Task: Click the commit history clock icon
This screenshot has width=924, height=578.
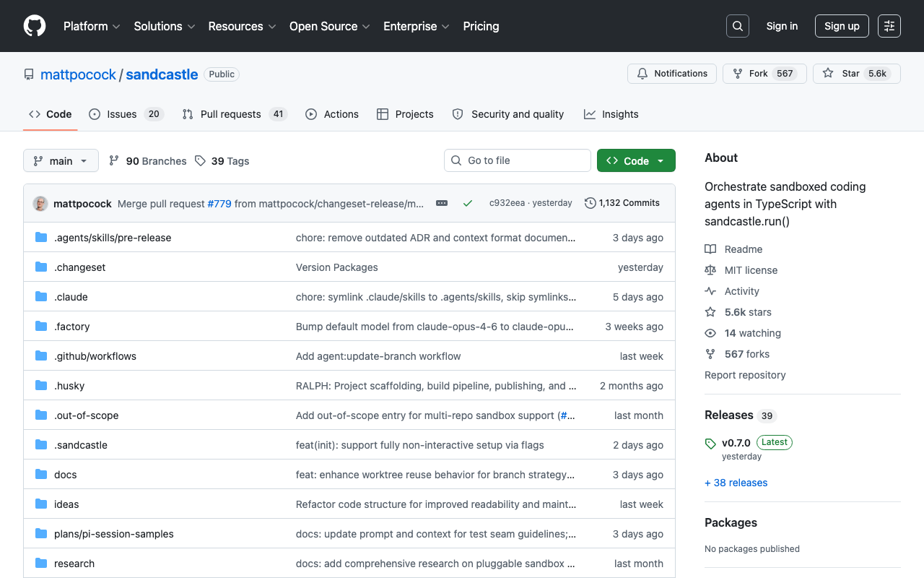Action: pyautogui.click(x=590, y=203)
